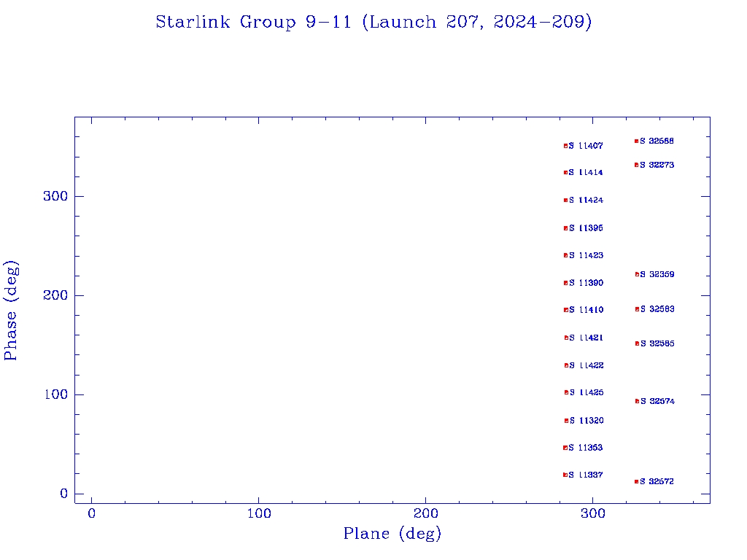Screen dimensions: 747x560
Task: Select the S 11390 satellite label
Action: pos(586,283)
